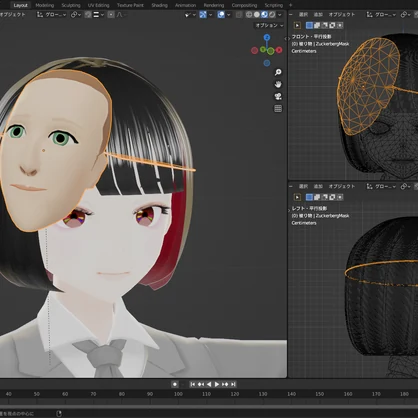Open オブジェクト menu in top-right viewport
This screenshot has height=418, width=418.
pyautogui.click(x=342, y=15)
